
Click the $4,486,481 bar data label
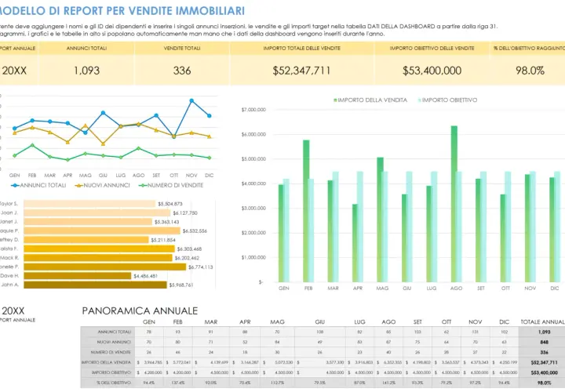[146, 276]
